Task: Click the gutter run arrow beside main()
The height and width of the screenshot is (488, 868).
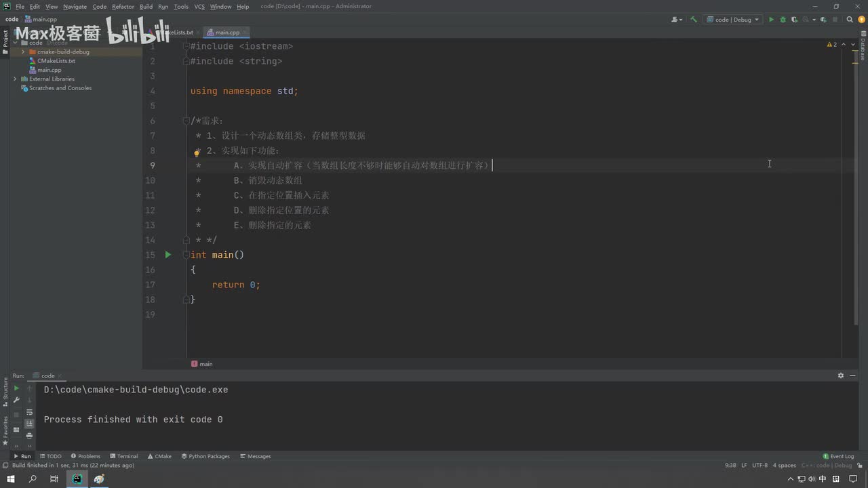Action: 168,255
